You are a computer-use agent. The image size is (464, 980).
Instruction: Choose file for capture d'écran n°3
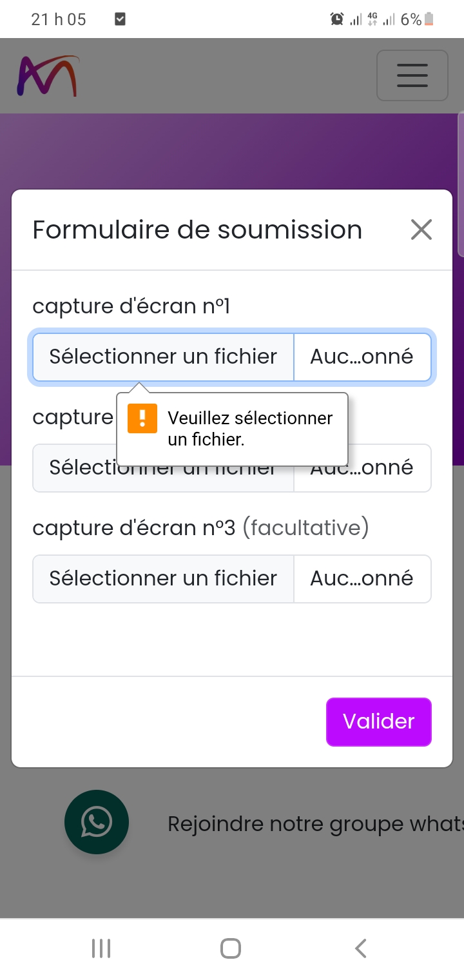pyautogui.click(x=163, y=578)
